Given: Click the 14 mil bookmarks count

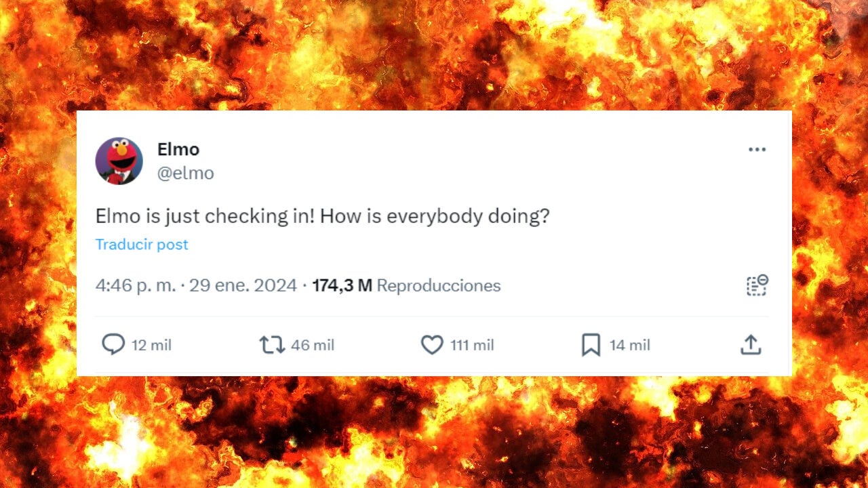Looking at the screenshot, I should tap(629, 346).
